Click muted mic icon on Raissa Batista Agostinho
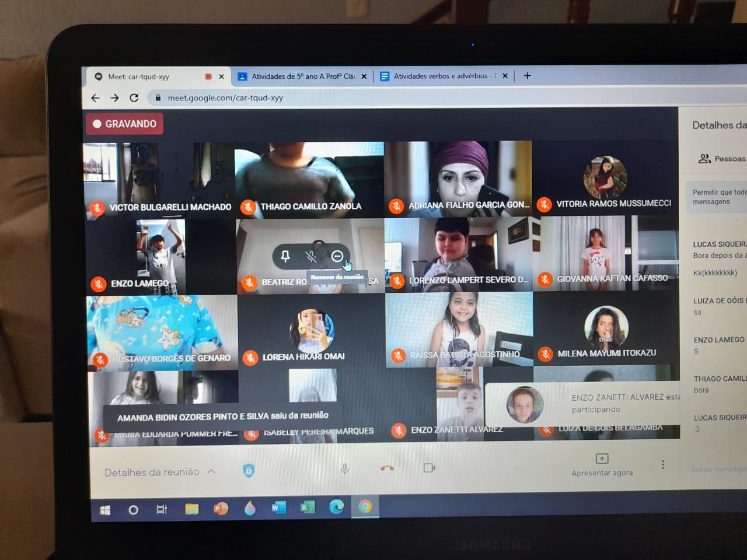Screen dimensions: 747x560 click(399, 355)
